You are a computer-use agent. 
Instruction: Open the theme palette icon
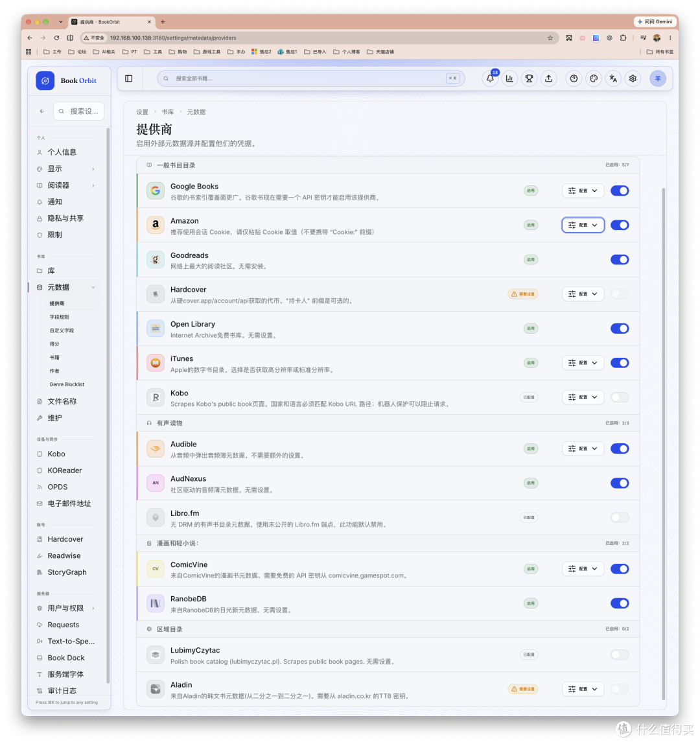[593, 79]
